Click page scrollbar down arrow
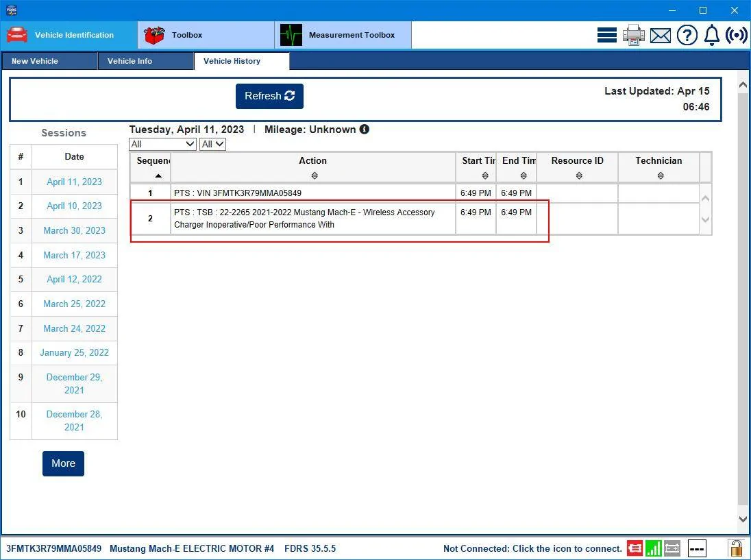Viewport: 751px width, 560px height. pos(743,519)
